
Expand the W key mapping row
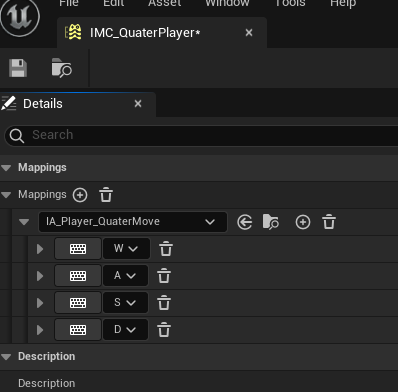(x=40, y=249)
